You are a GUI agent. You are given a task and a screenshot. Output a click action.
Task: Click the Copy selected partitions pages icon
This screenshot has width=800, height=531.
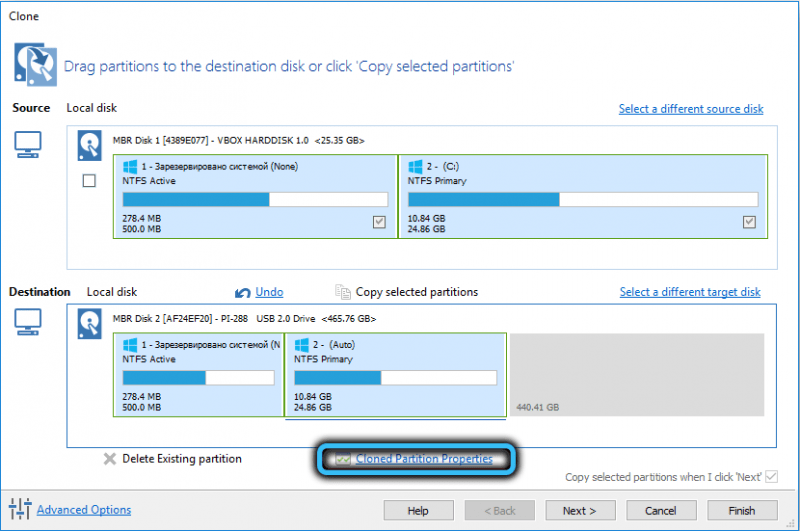click(x=342, y=292)
